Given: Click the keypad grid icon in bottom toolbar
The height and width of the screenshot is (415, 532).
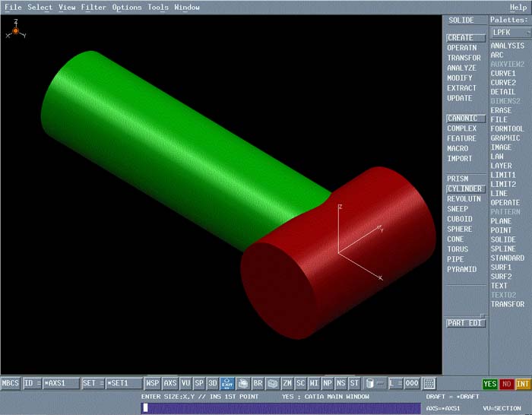Looking at the screenshot, I should (429, 384).
